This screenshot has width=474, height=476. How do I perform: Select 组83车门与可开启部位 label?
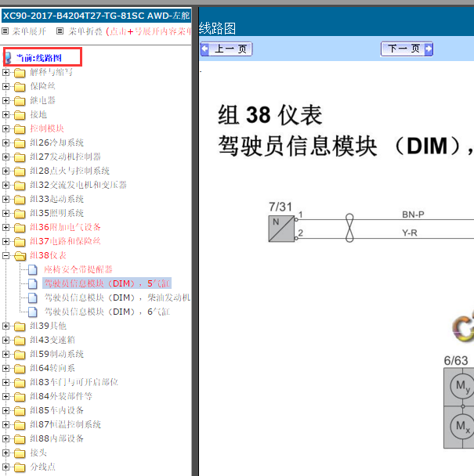(x=74, y=382)
